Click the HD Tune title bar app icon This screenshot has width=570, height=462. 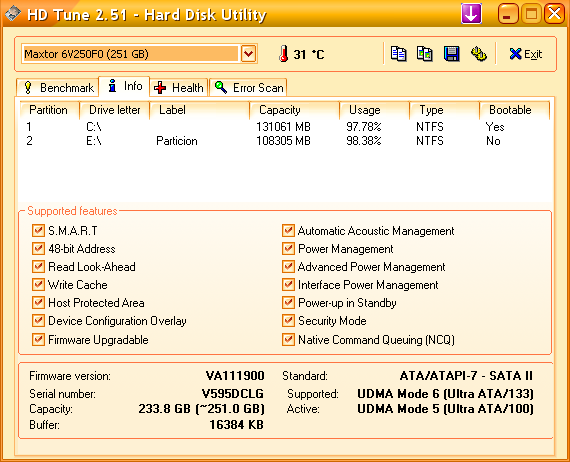[x=13, y=14]
